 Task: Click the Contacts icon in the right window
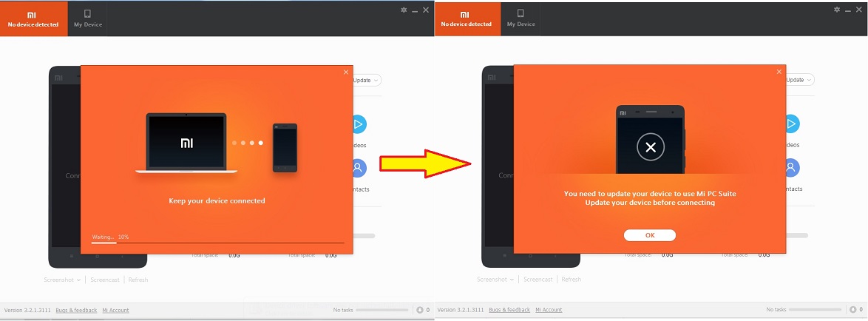(x=791, y=168)
